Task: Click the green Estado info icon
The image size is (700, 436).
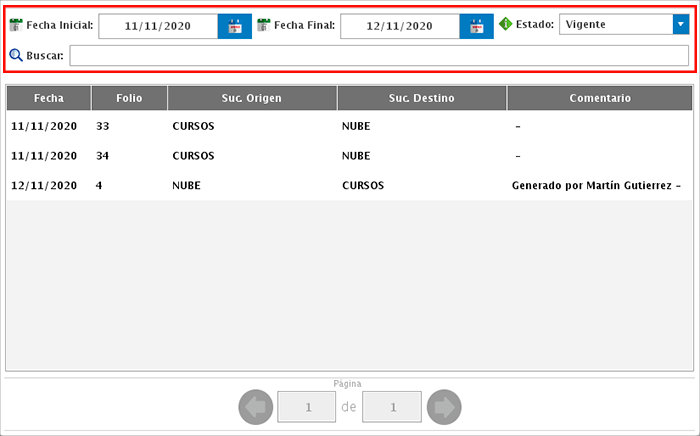Action: coord(505,23)
